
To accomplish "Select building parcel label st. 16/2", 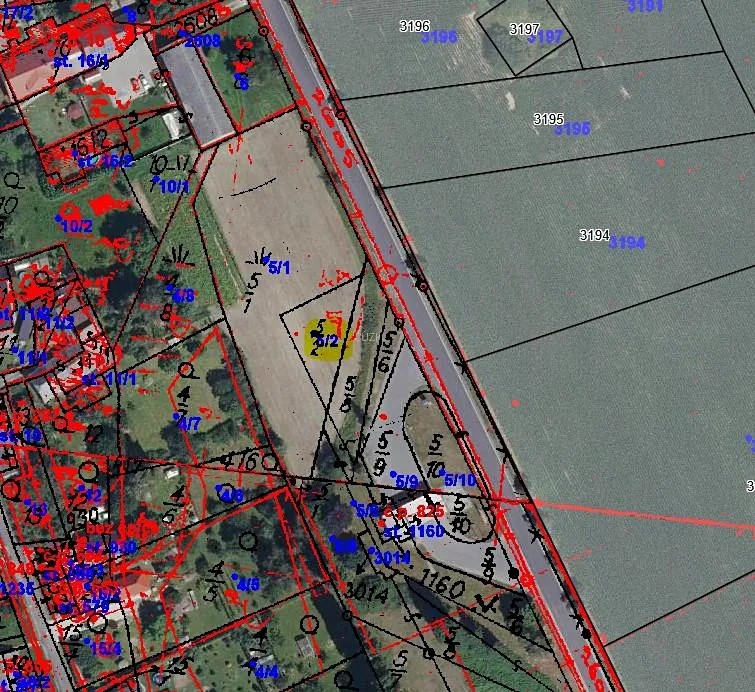I will click(106, 161).
